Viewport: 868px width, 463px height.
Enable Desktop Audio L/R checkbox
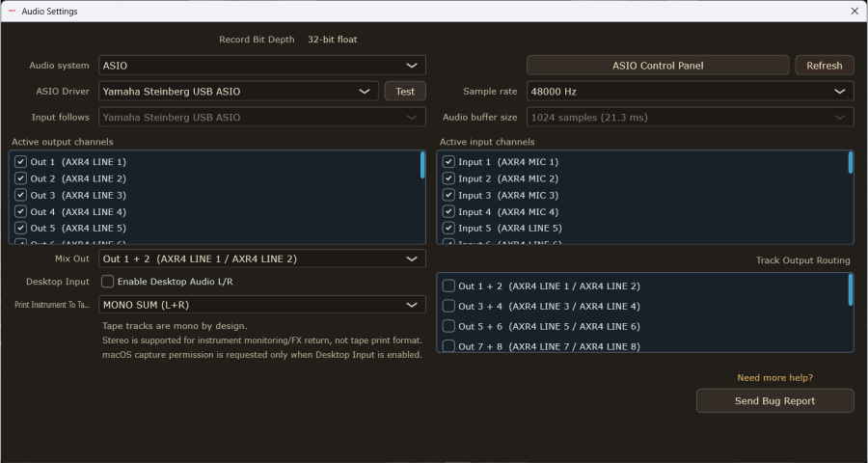[107, 282]
